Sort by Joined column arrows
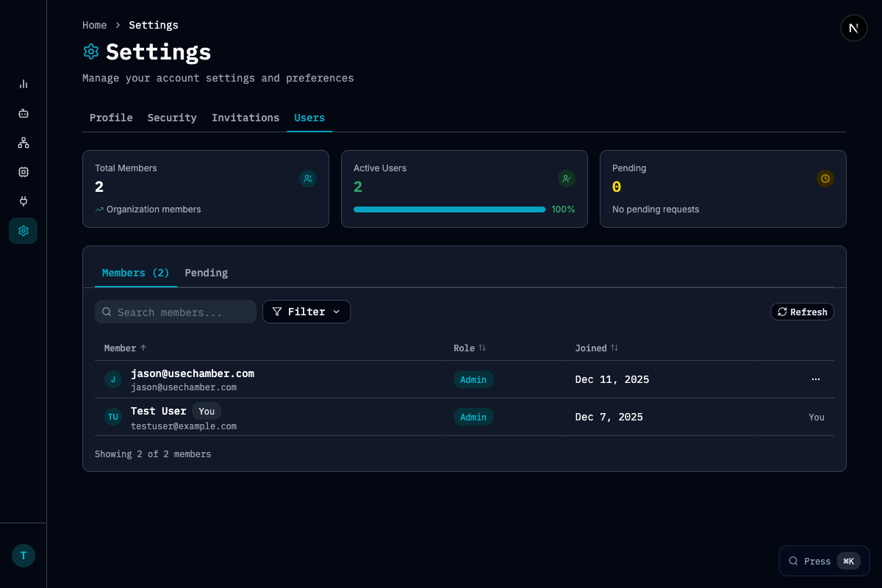Screen dimensions: 882x588 614,348
